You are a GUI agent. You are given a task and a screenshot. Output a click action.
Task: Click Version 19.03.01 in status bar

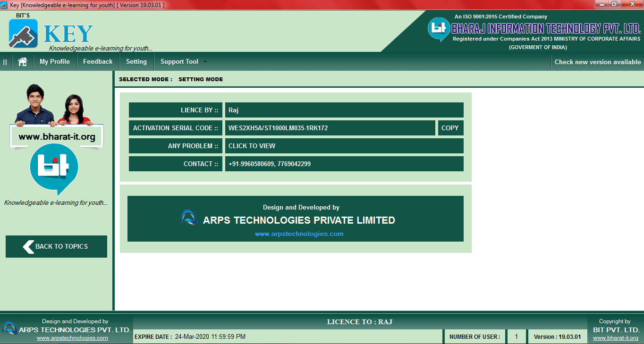click(x=558, y=337)
